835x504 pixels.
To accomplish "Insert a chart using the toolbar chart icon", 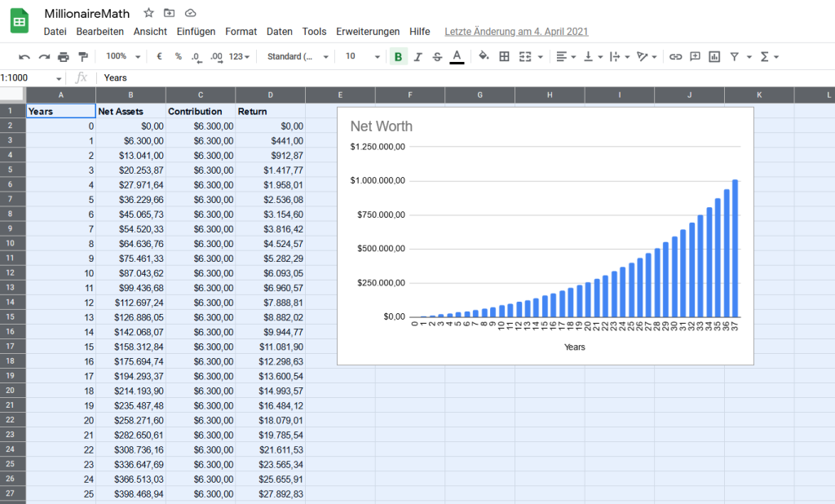I will coord(714,56).
